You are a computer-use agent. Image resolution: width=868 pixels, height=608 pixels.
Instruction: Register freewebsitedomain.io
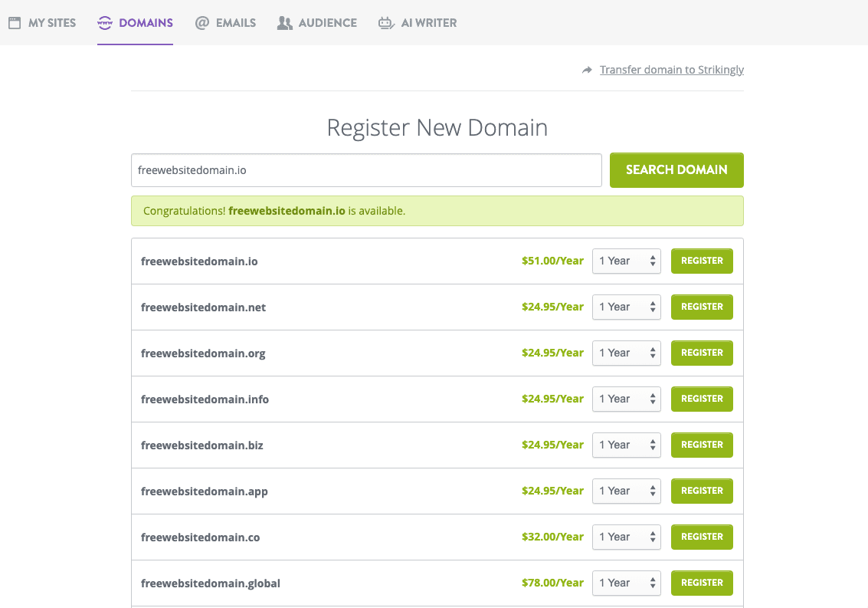pos(702,261)
